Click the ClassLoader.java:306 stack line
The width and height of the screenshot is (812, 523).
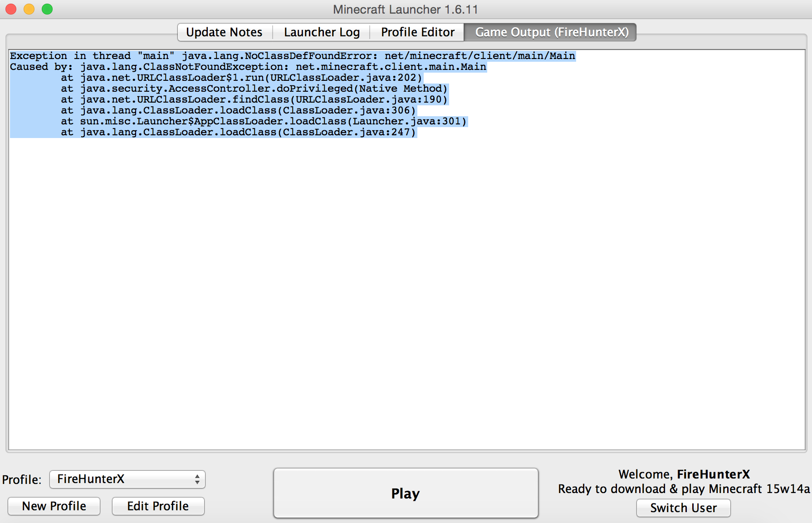tap(238, 110)
